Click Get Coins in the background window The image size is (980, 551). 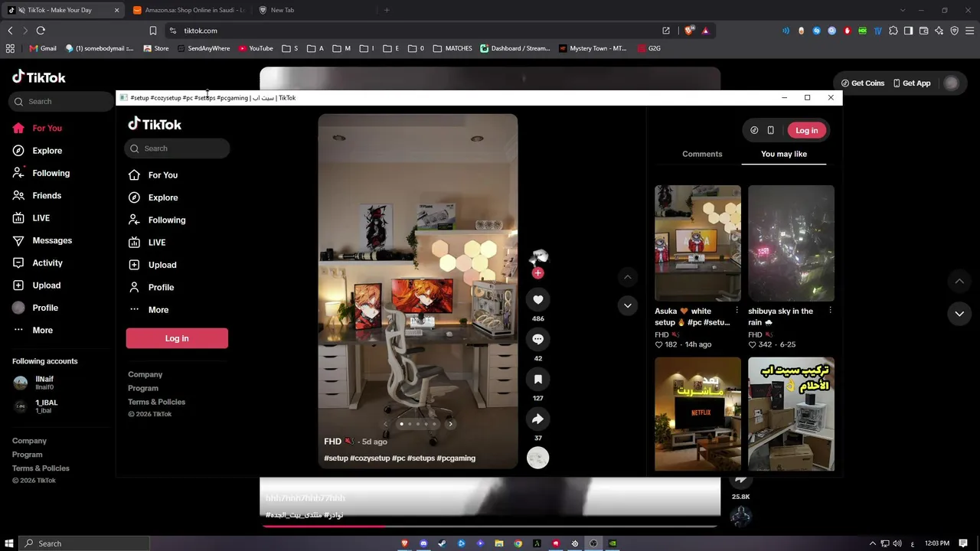(862, 83)
